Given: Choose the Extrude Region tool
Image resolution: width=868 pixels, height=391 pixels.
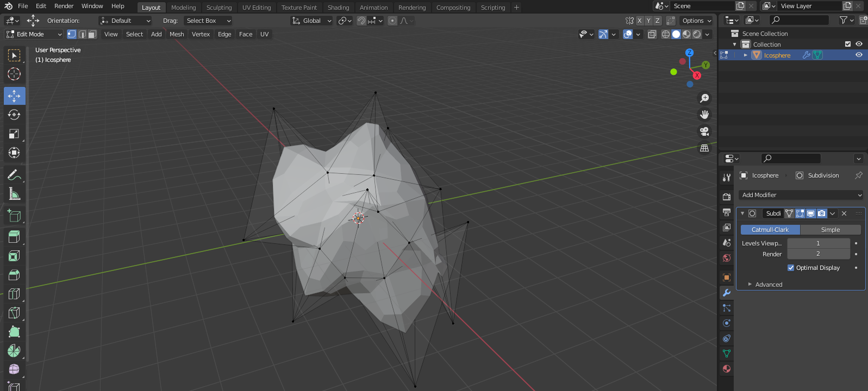Looking at the screenshot, I should pyautogui.click(x=14, y=236).
